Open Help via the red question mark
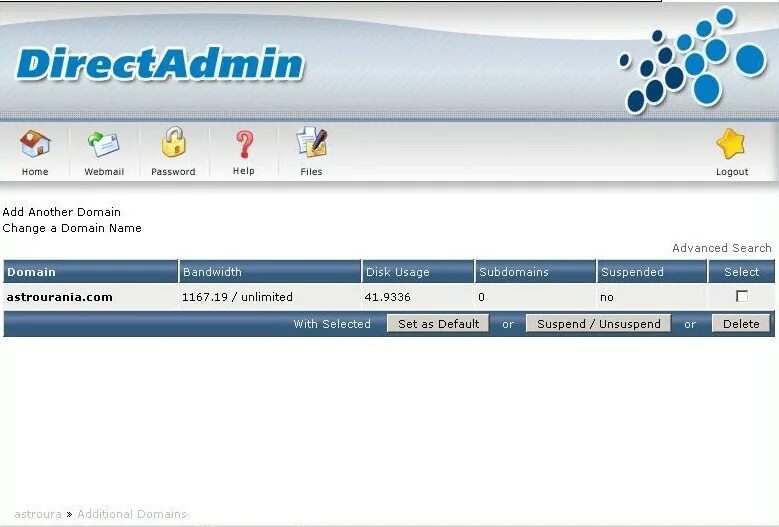779x527 pixels. coord(244,144)
